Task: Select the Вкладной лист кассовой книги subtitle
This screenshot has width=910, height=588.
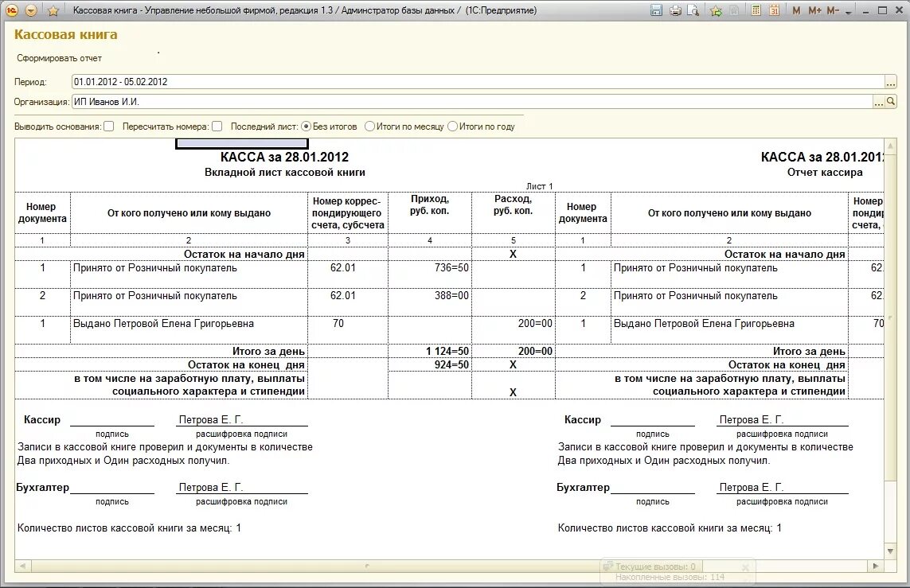Action: click(284, 172)
